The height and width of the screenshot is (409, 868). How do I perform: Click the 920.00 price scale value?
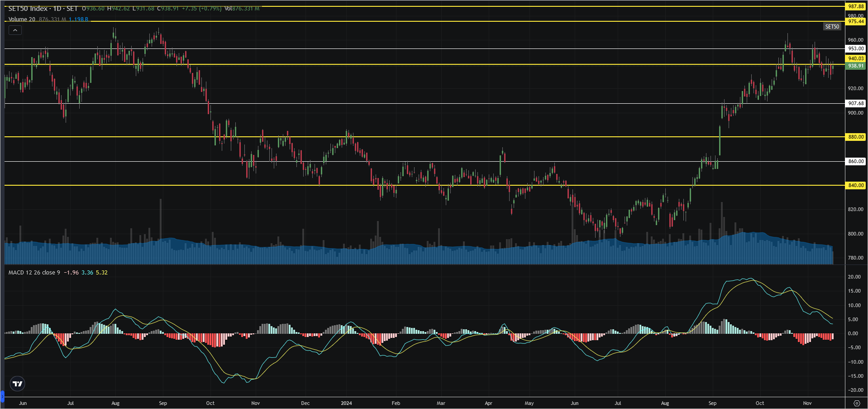(x=855, y=88)
